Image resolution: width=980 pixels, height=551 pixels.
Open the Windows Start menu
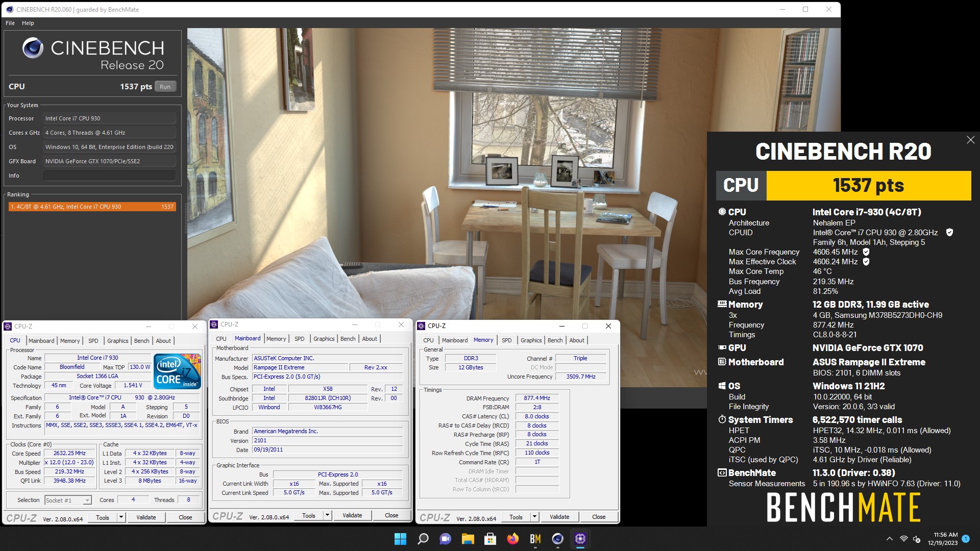point(401,539)
